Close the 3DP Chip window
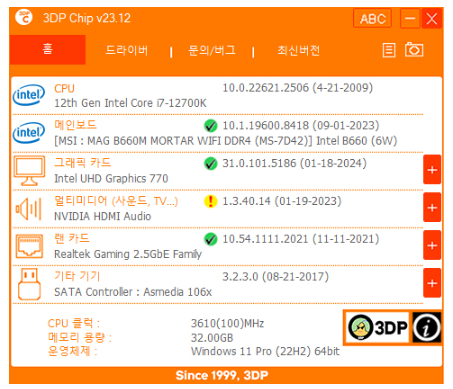This screenshot has width=453, height=389. pos(432,19)
